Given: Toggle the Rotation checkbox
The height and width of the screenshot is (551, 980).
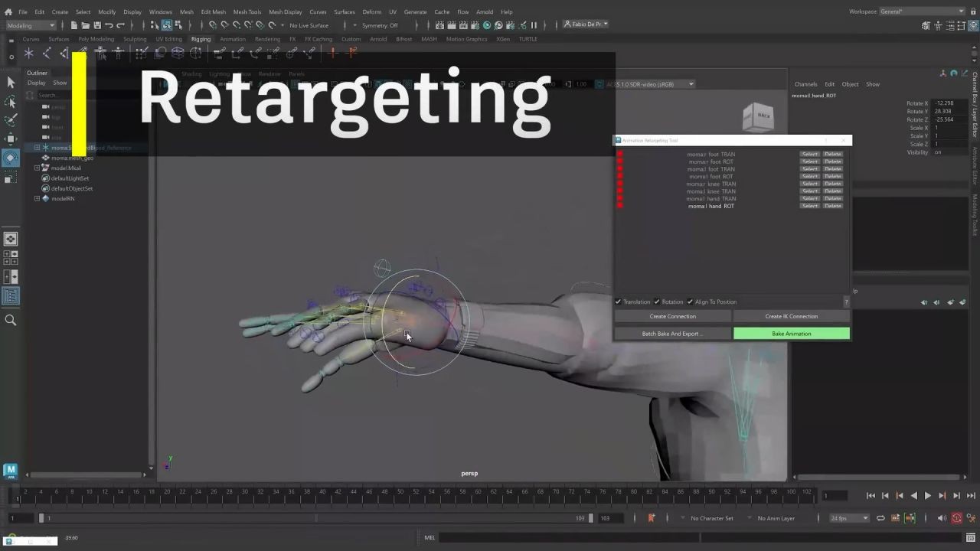Looking at the screenshot, I should (x=657, y=302).
